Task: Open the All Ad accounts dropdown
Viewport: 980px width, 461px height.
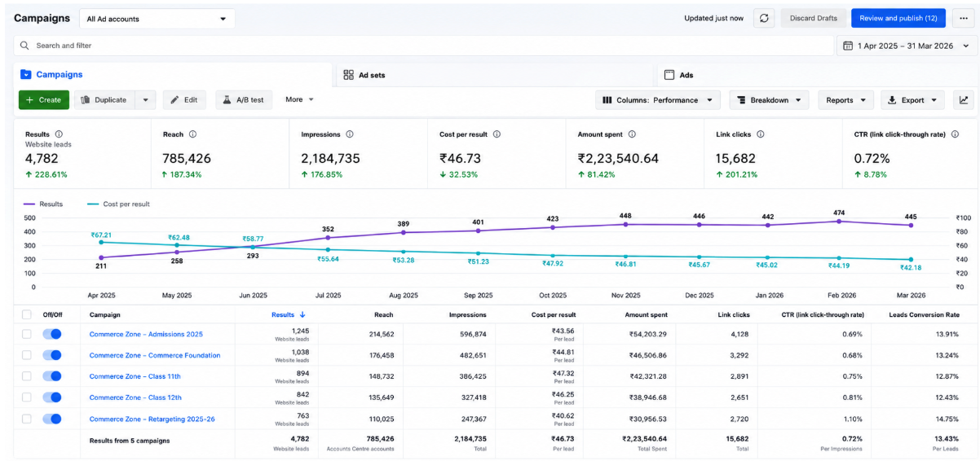Action: point(157,19)
